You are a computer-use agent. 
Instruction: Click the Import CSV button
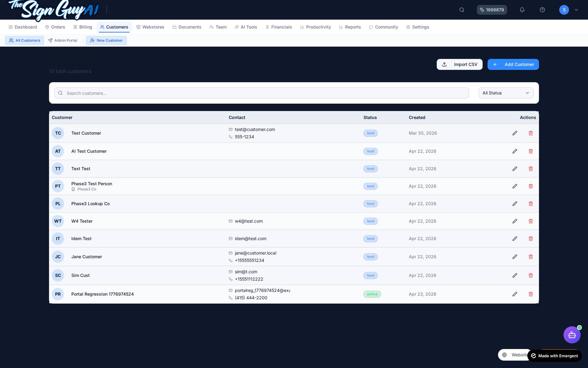tap(459, 64)
